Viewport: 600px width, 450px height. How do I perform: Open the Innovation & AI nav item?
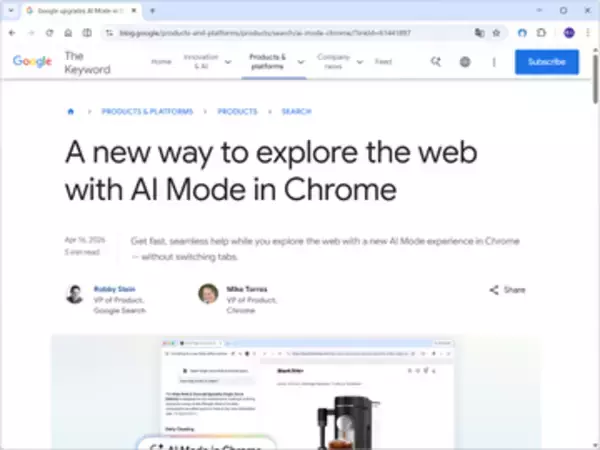tap(201, 62)
